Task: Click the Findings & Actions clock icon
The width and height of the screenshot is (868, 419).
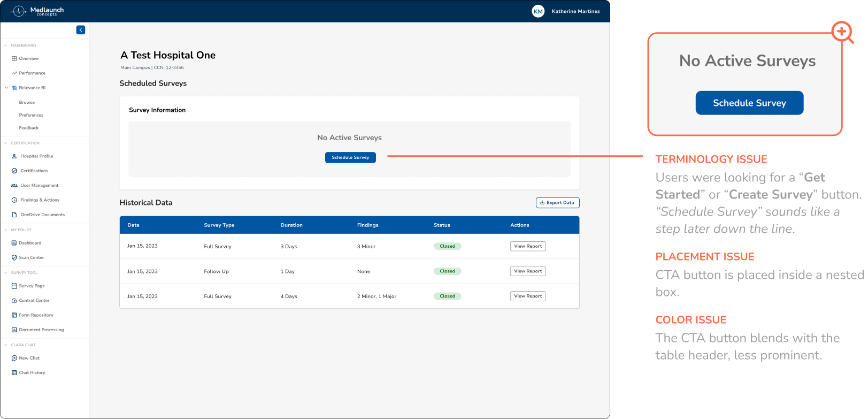Action: pos(14,200)
